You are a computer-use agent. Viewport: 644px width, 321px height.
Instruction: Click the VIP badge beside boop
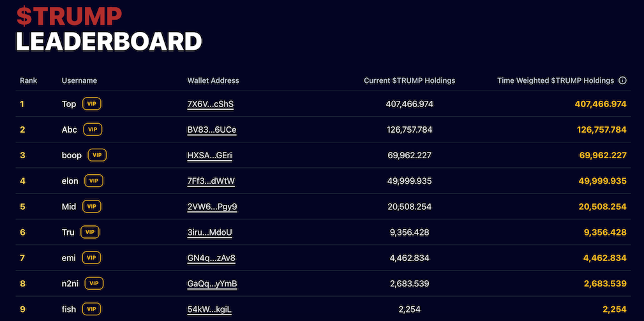pyautogui.click(x=97, y=155)
